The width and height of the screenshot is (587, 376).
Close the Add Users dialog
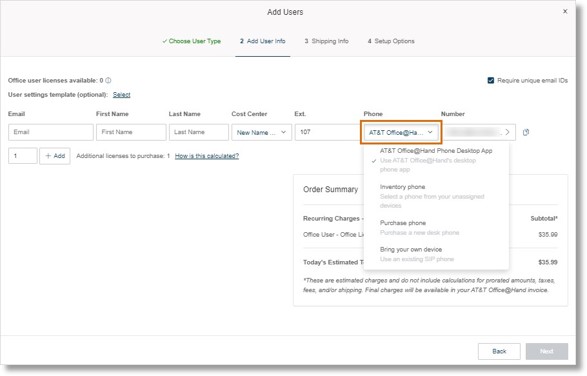click(565, 11)
